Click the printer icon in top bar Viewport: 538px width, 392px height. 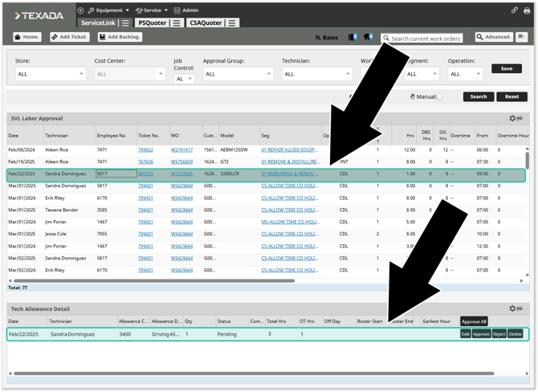526,10
